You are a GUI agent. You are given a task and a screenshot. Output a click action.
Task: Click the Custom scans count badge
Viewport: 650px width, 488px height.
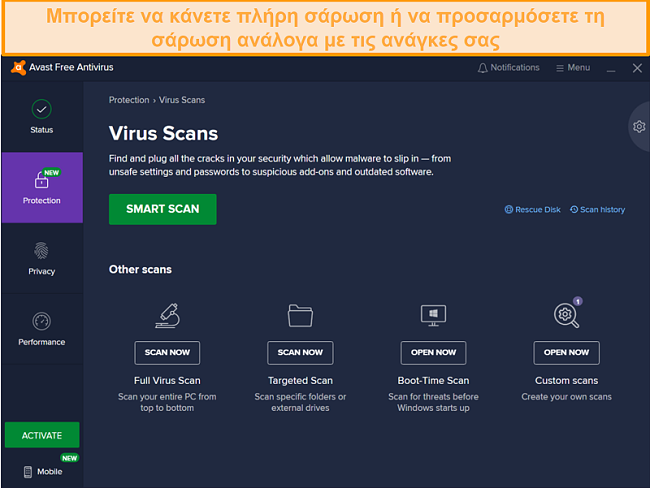click(x=578, y=301)
